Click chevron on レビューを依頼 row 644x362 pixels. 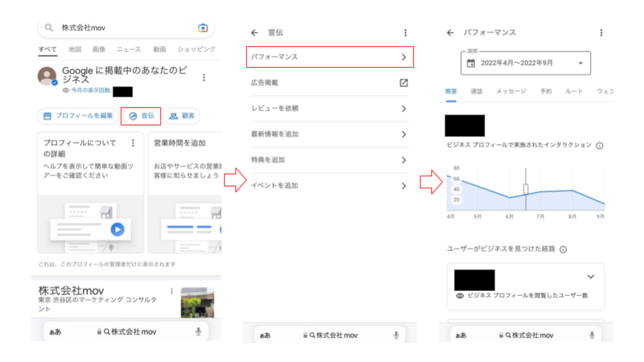point(404,109)
